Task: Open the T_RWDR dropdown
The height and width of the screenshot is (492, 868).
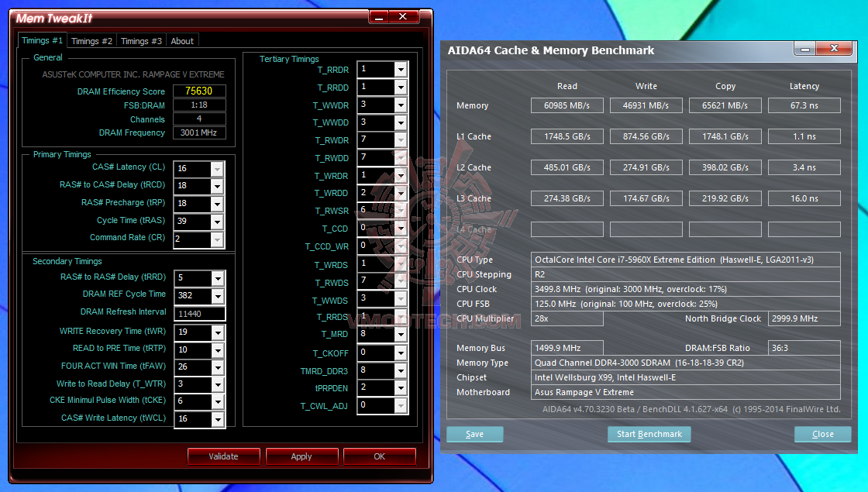Action: coord(401,140)
